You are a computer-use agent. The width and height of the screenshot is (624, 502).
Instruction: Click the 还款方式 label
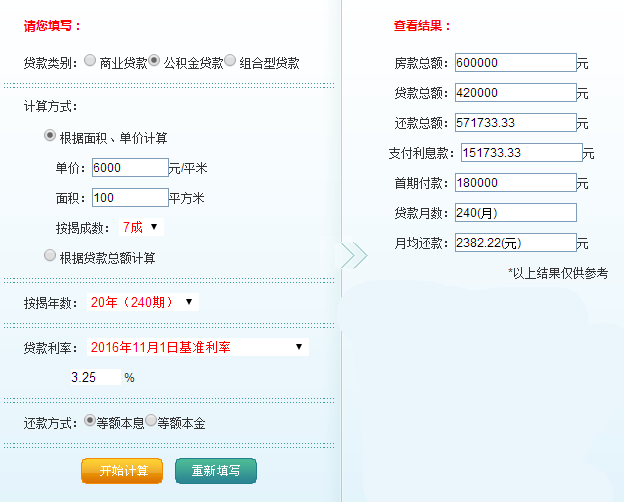[x=50, y=423]
